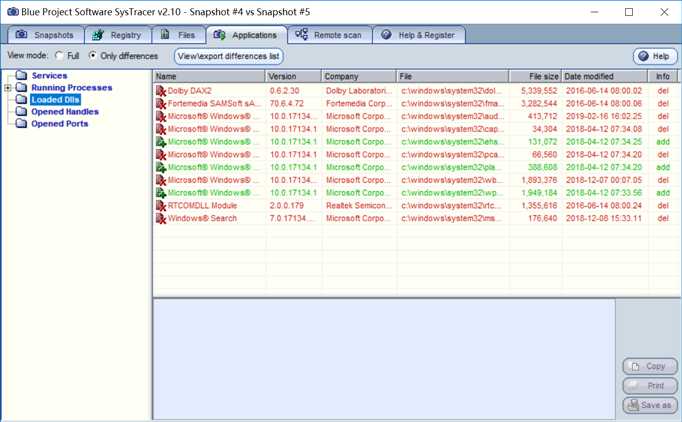This screenshot has width=682, height=422.
Task: Click the Save as button
Action: click(650, 405)
